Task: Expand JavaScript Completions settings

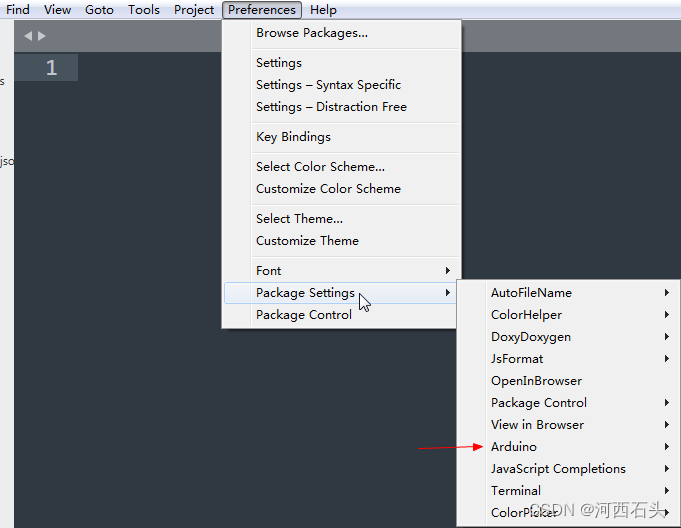Action: 569,469
